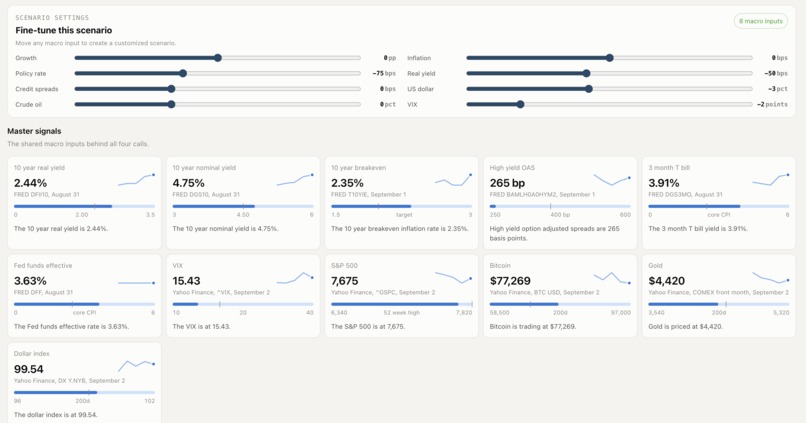
Task: Click the 99.54 Dollar index value
Action: click(x=29, y=369)
